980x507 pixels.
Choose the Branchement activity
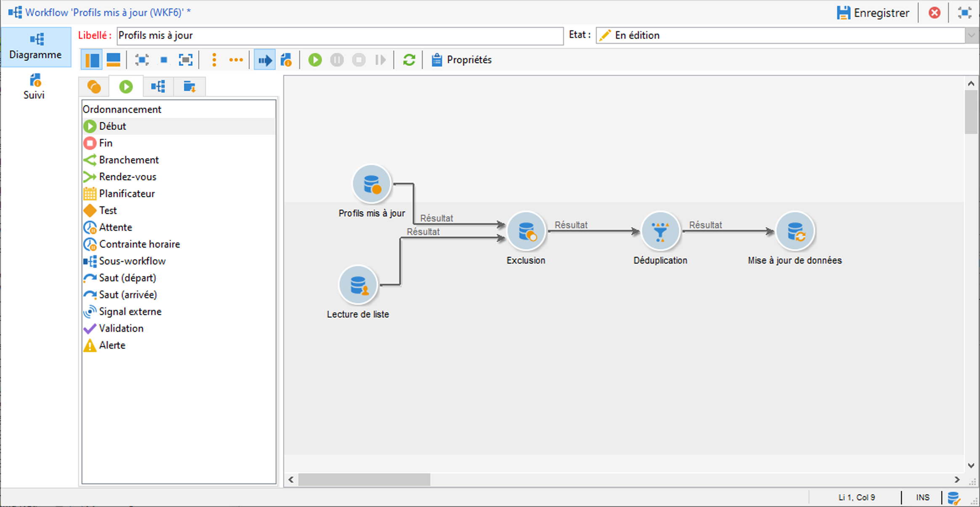[128, 160]
